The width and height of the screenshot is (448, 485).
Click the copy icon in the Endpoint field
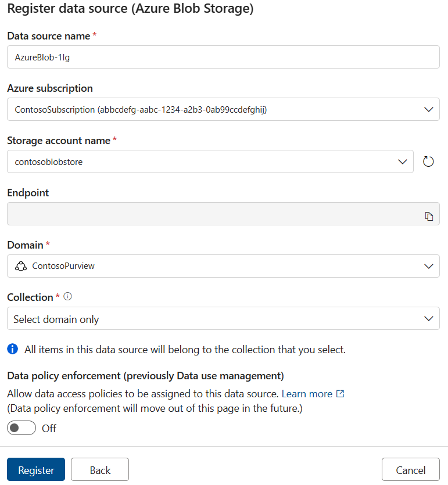click(x=429, y=215)
